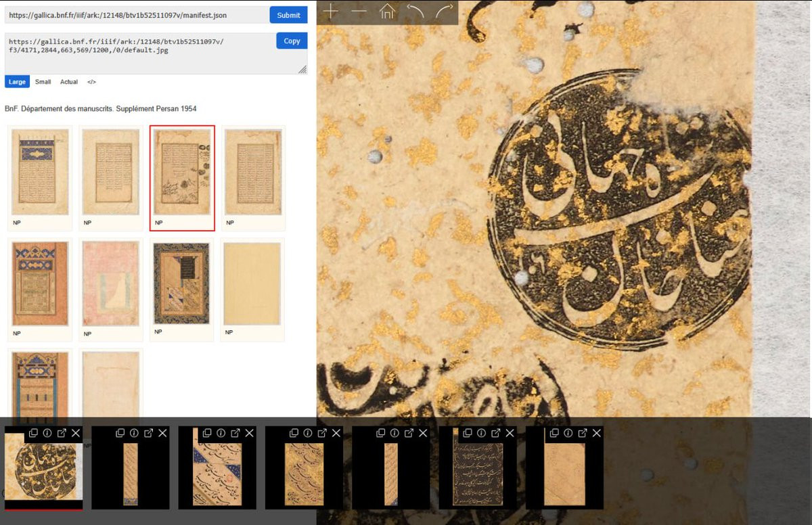
Task: Open the dark dense-text page crop externally
Action: (x=496, y=433)
